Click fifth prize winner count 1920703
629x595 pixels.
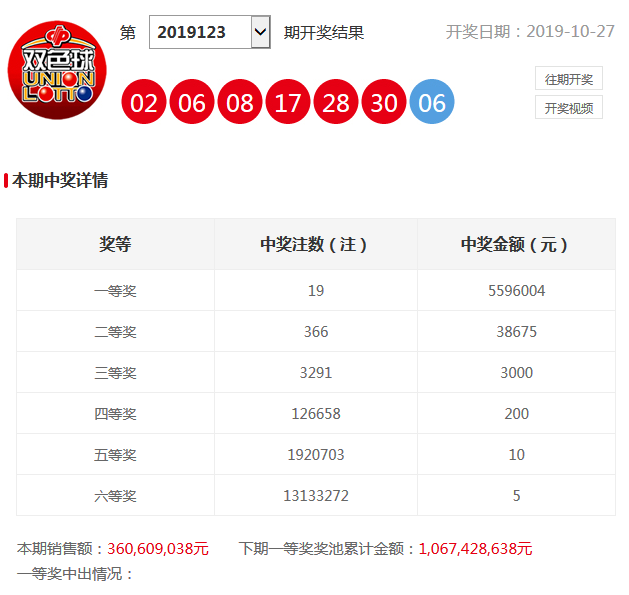click(316, 455)
